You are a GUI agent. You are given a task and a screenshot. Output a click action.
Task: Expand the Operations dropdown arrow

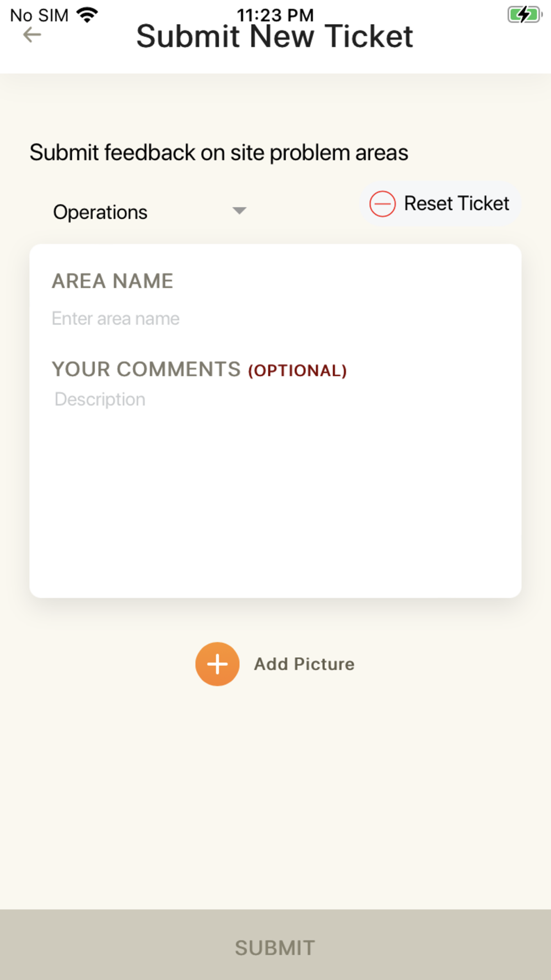[x=239, y=211]
